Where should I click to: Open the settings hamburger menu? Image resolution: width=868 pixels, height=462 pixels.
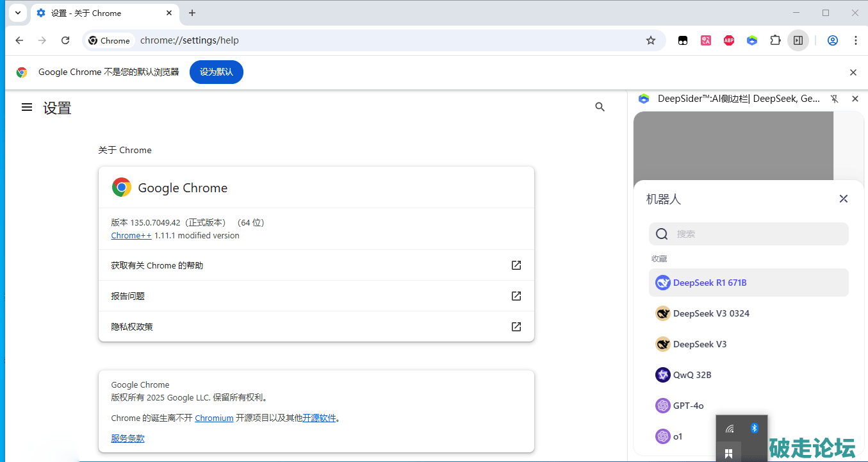click(x=27, y=107)
